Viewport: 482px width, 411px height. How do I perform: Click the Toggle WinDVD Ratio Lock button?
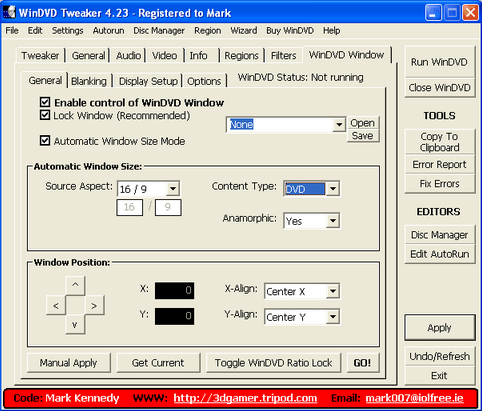click(273, 363)
